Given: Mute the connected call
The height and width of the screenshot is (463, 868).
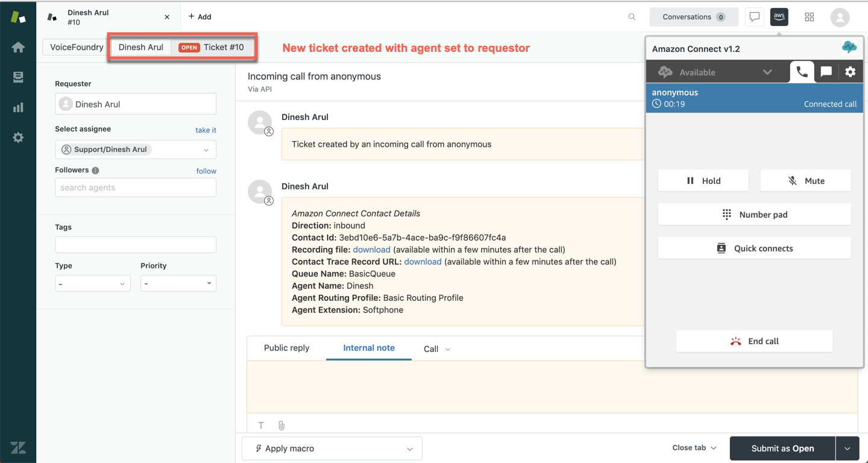Looking at the screenshot, I should tap(805, 181).
